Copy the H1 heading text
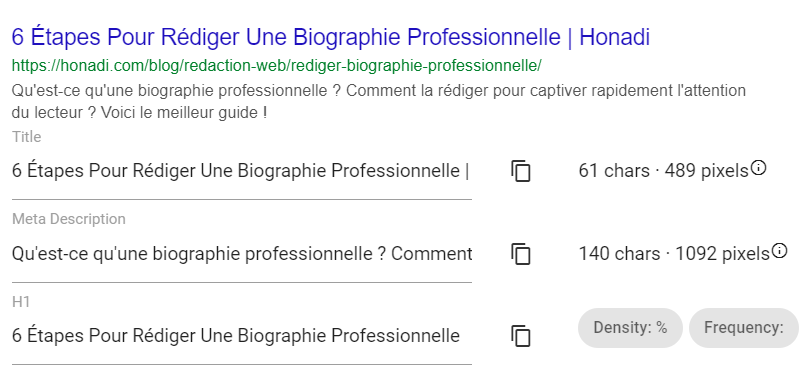The image size is (809, 391). tap(521, 336)
